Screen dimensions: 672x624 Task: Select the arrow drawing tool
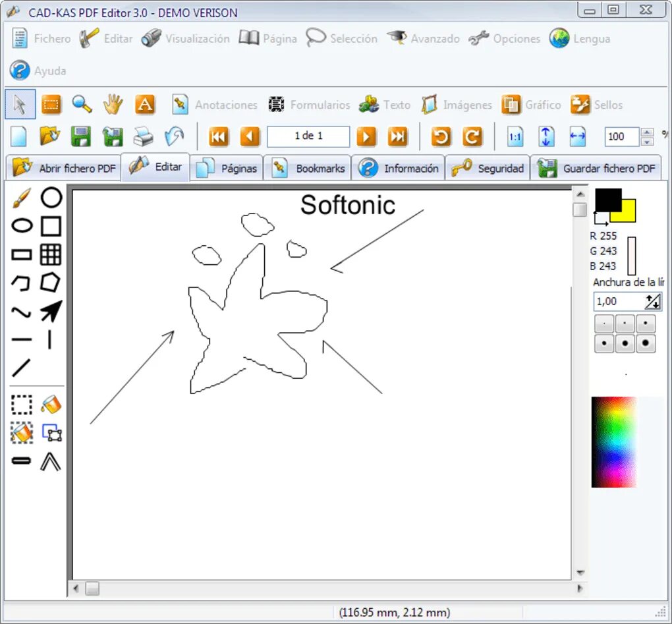51,311
